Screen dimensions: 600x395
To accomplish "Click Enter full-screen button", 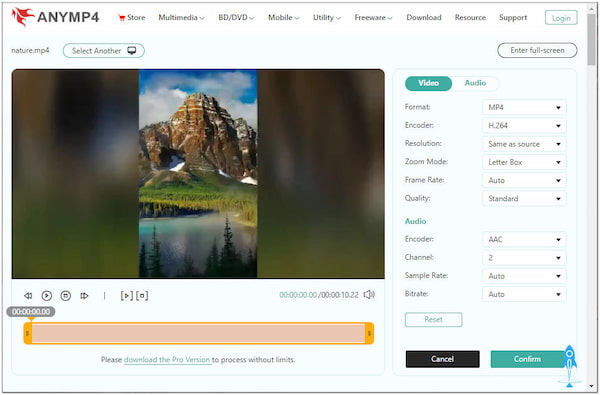I will pos(537,50).
